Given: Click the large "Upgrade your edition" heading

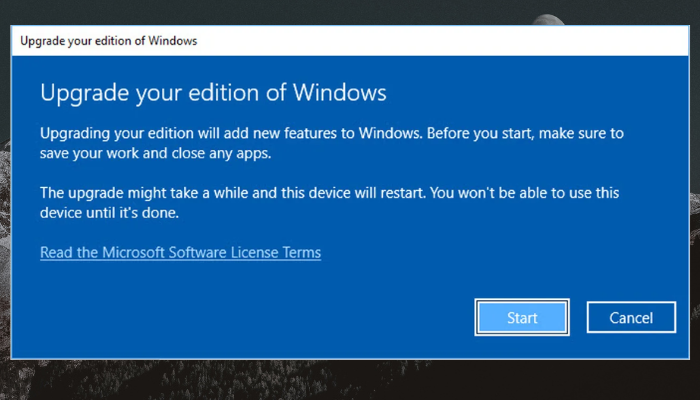Looking at the screenshot, I should point(213,93).
